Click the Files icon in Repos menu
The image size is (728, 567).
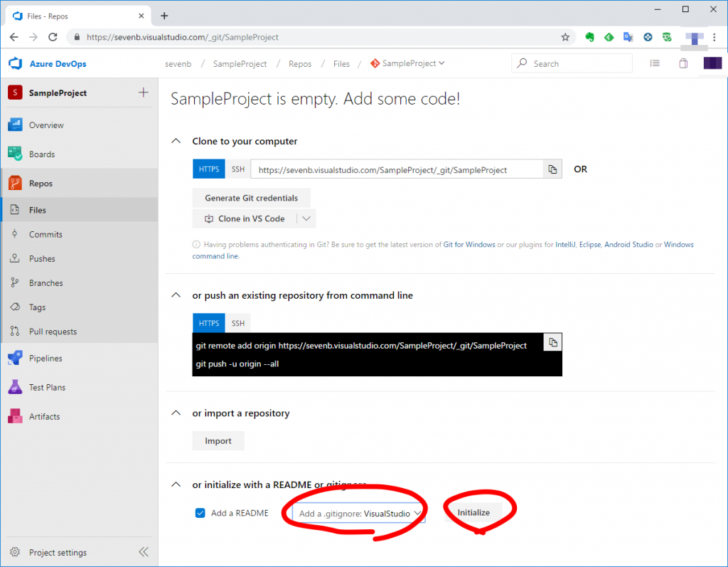(15, 210)
